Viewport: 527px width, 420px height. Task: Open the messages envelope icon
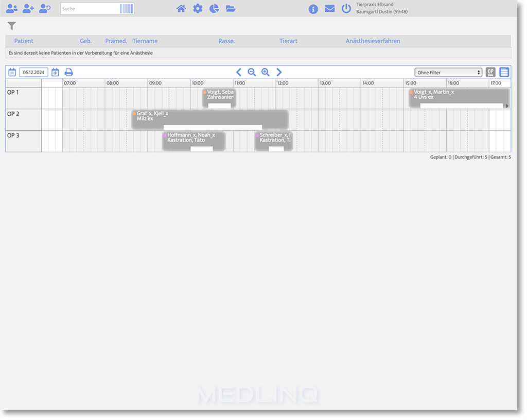click(330, 9)
